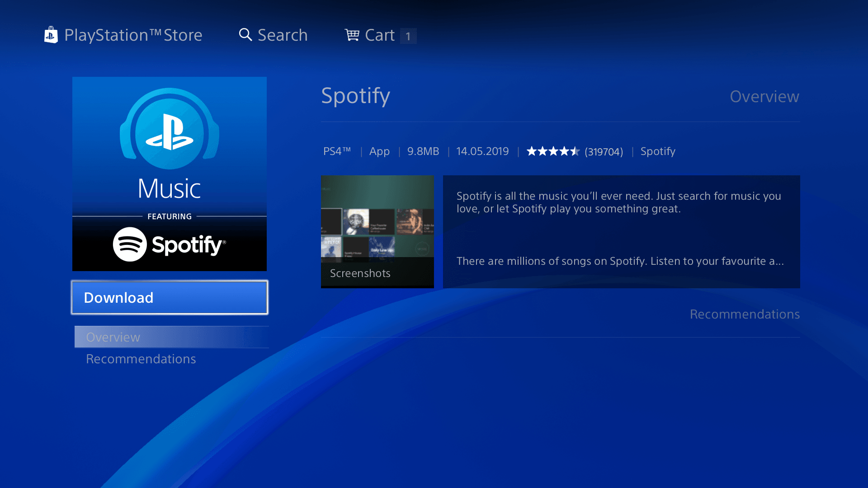Click the rating count (319704)

click(604, 152)
